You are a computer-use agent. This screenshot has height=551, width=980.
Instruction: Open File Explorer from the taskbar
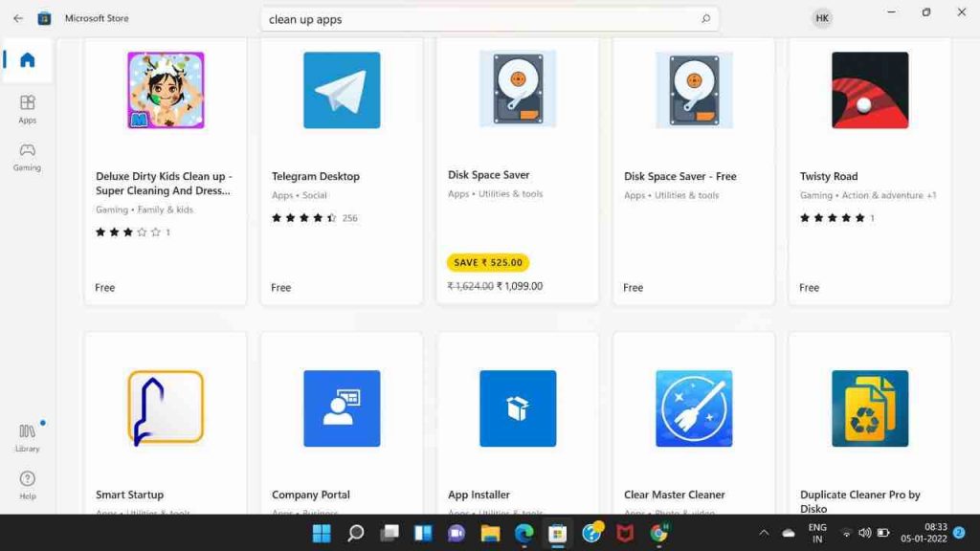tap(490, 534)
